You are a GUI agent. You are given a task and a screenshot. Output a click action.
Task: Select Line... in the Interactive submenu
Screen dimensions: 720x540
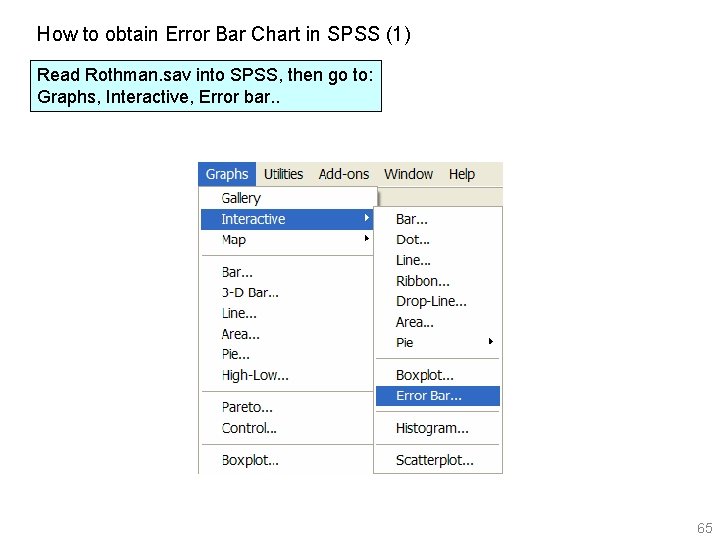(438, 260)
